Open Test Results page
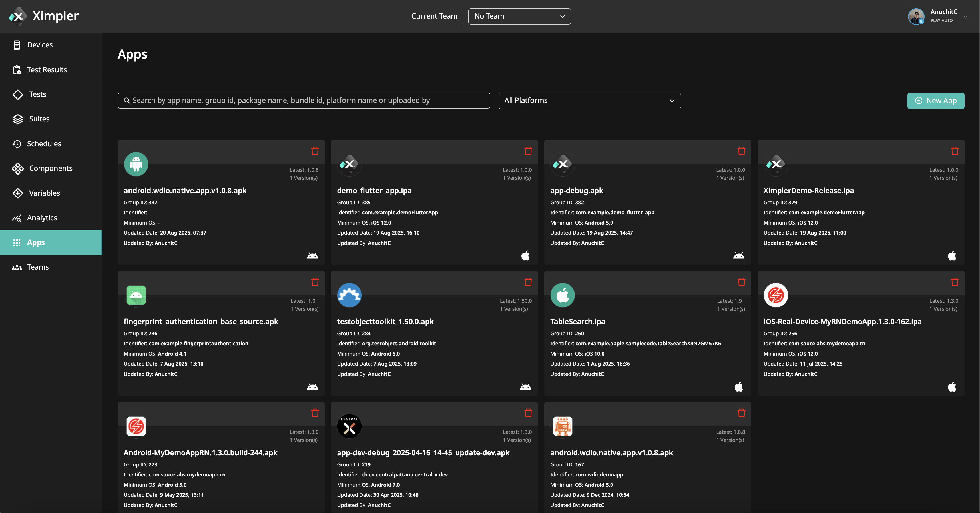The image size is (980, 513). 47,70
